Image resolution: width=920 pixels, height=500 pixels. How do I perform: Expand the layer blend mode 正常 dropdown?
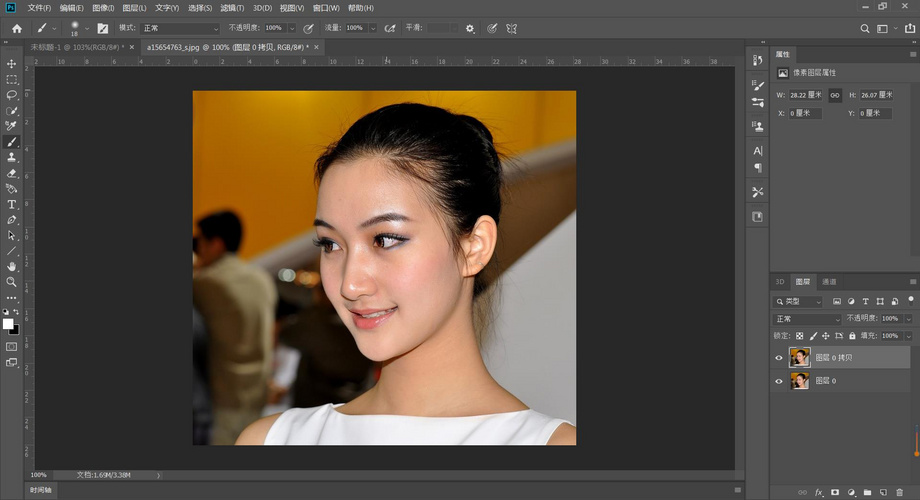click(x=807, y=319)
